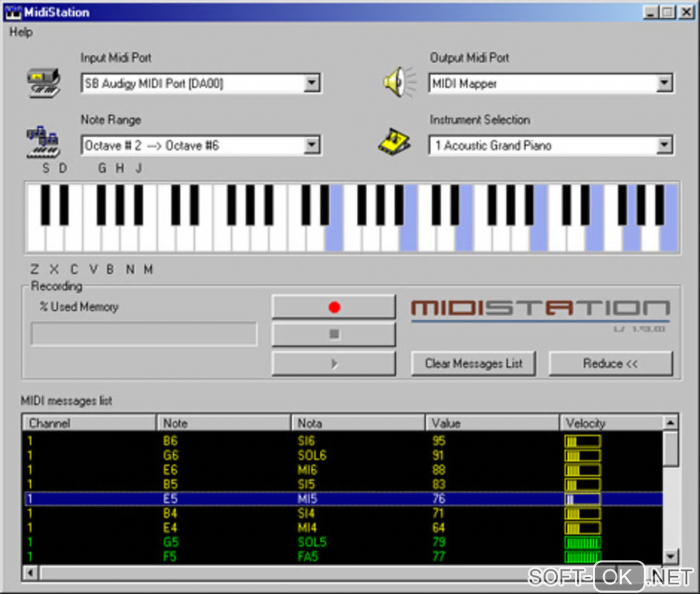Click the SOL6 nota cell
Screen dimensions: 700x594
pyautogui.click(x=312, y=455)
